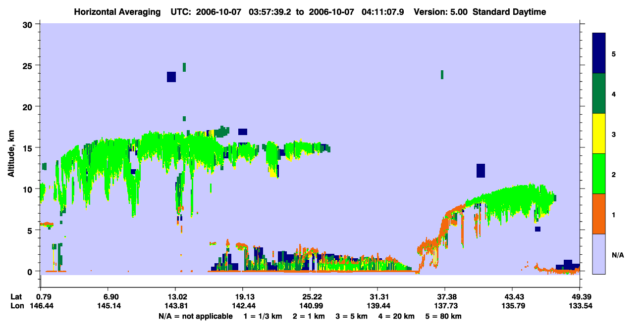Click the bright green color bar segment 2
Image resolution: width=644 pixels, height=330 pixels.
pos(599,174)
